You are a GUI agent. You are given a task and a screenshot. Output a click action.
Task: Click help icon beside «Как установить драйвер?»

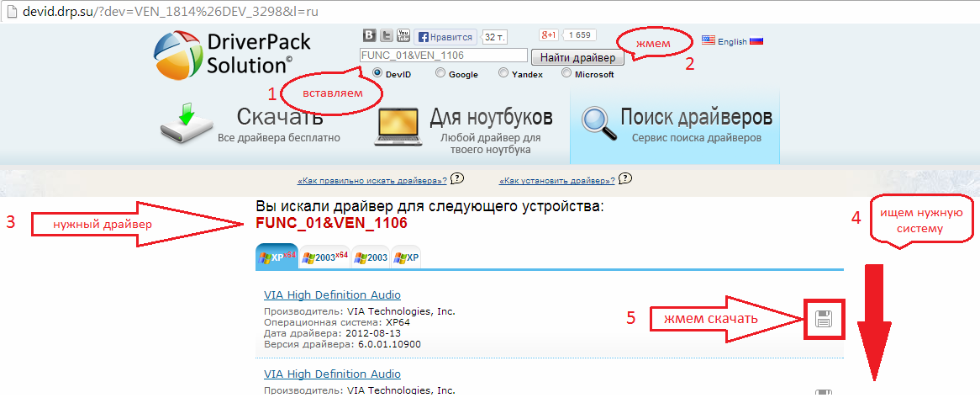coord(625,179)
